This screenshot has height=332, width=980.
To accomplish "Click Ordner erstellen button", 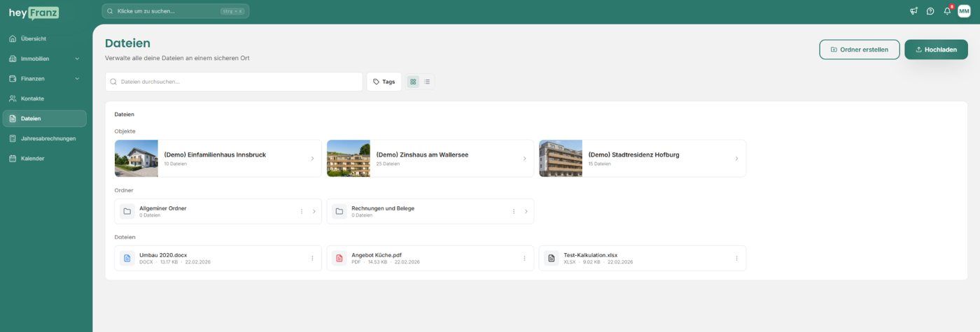I will [x=860, y=50].
